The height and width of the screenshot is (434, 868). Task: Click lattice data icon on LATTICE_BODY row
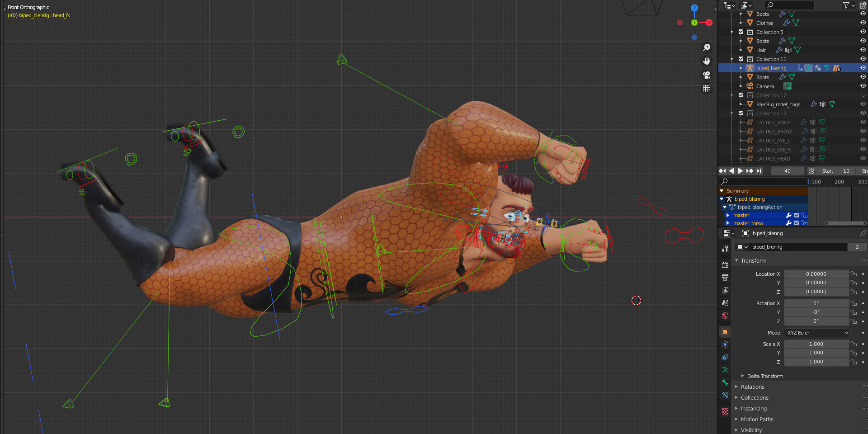click(822, 122)
